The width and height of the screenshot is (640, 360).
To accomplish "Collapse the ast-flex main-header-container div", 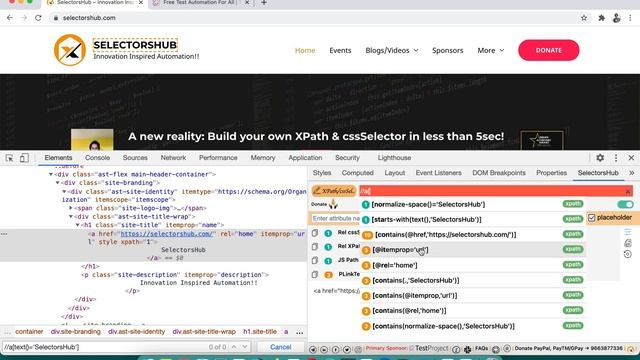I will pyautogui.click(x=51, y=174).
